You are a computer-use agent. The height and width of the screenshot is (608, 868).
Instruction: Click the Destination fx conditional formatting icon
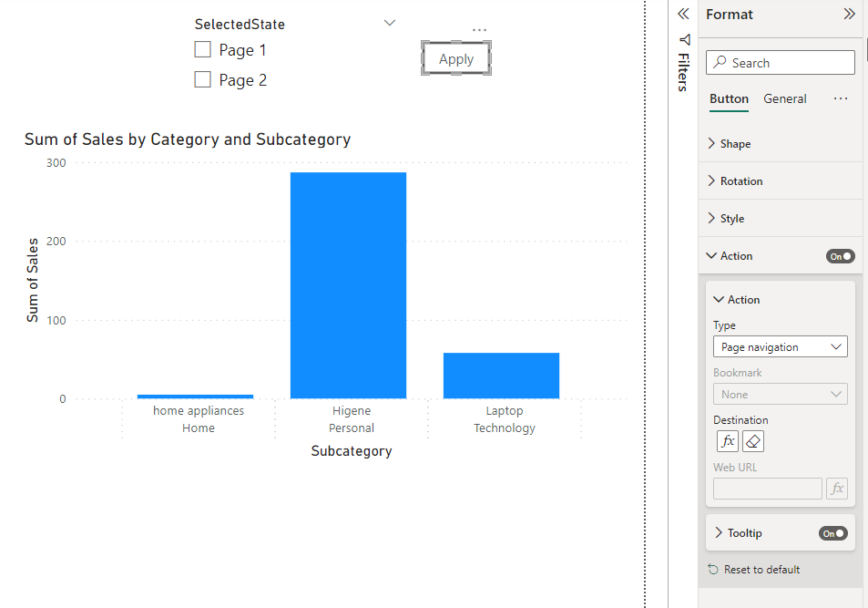(x=728, y=441)
